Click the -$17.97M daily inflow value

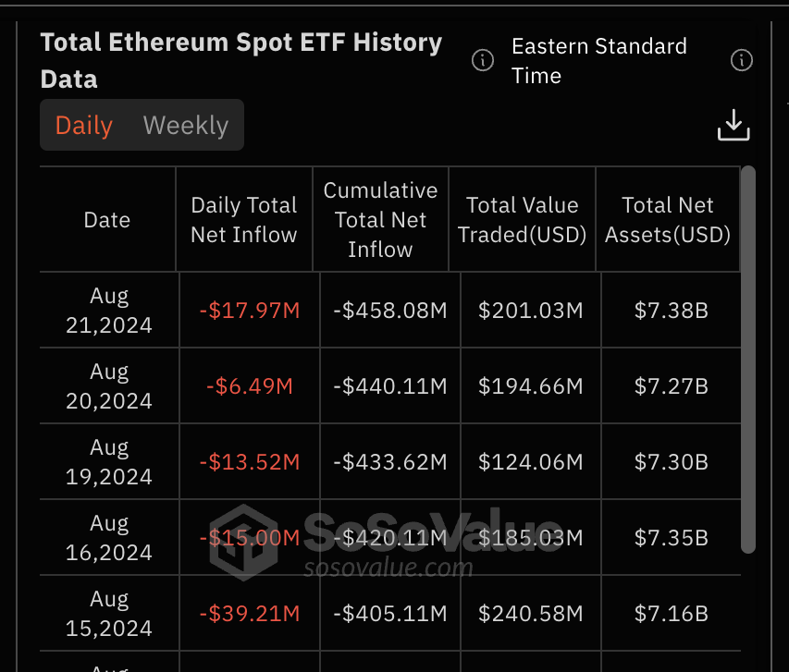250,311
